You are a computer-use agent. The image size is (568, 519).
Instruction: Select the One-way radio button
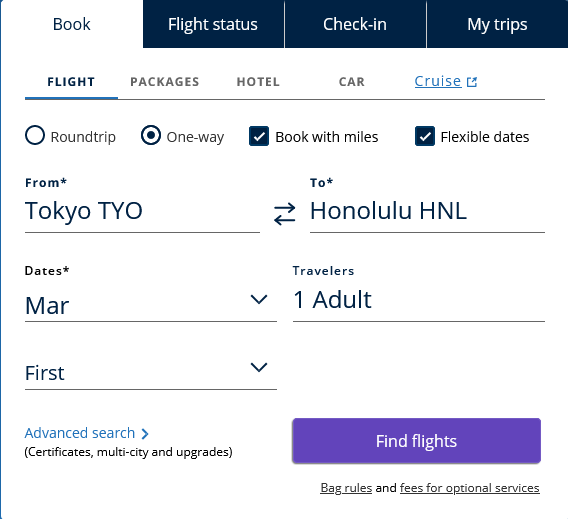coord(151,135)
